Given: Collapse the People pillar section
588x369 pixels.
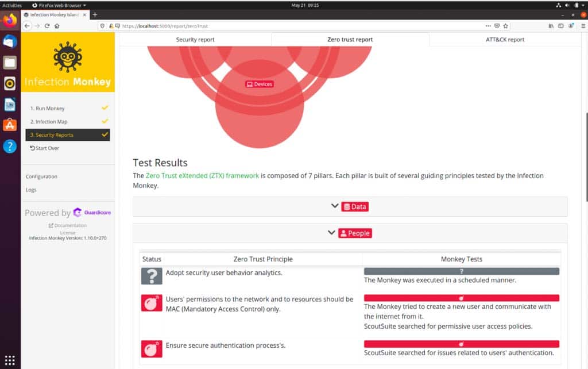Looking at the screenshot, I should tap(350, 233).
